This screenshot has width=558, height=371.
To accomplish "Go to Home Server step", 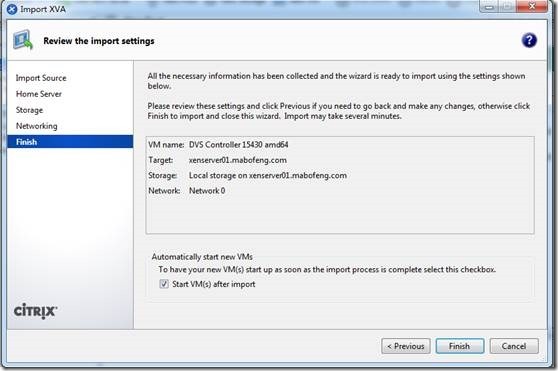I will pos(38,94).
